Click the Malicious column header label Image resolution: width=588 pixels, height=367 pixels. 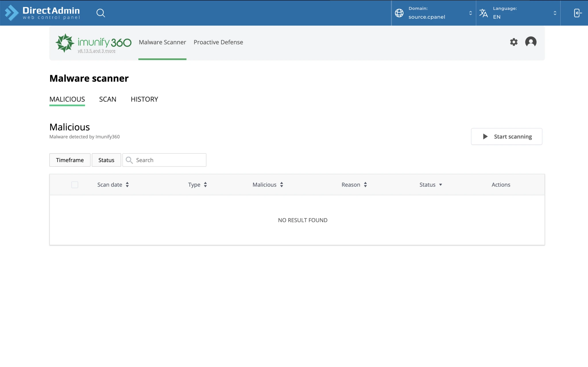[x=264, y=185]
